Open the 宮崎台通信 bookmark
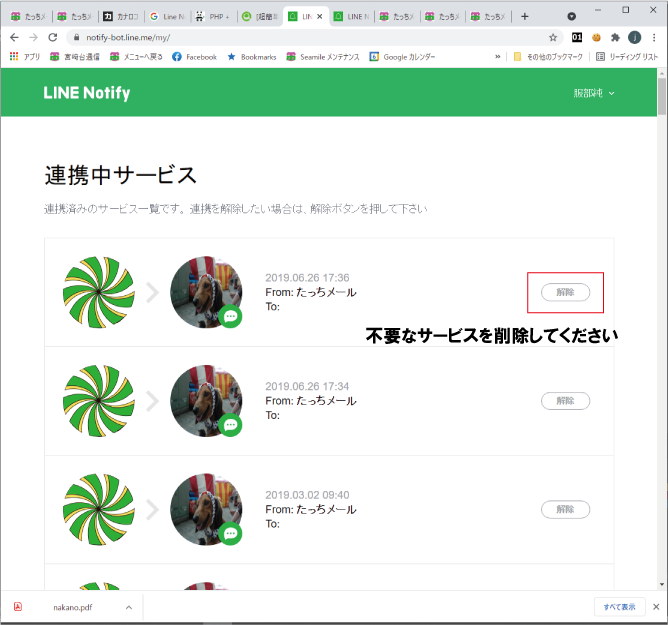 75,57
